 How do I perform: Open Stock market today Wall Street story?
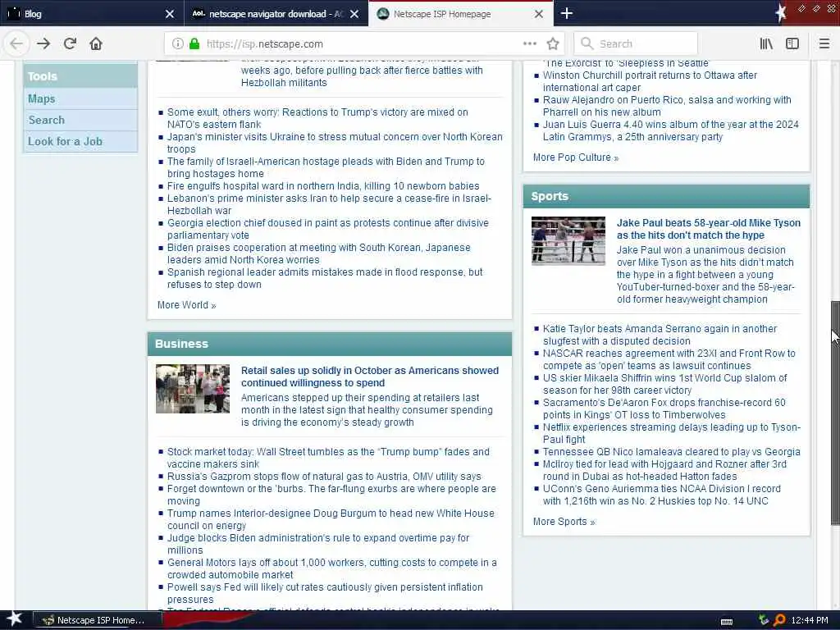(328, 458)
